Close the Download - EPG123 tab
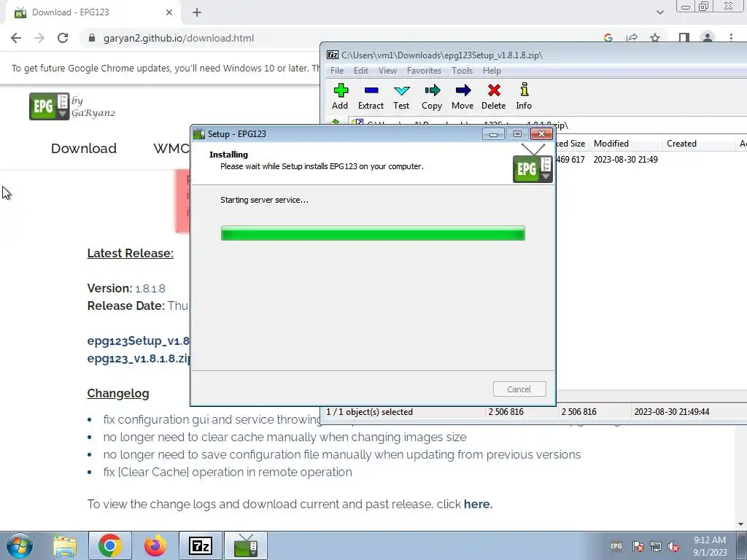 pos(169,12)
